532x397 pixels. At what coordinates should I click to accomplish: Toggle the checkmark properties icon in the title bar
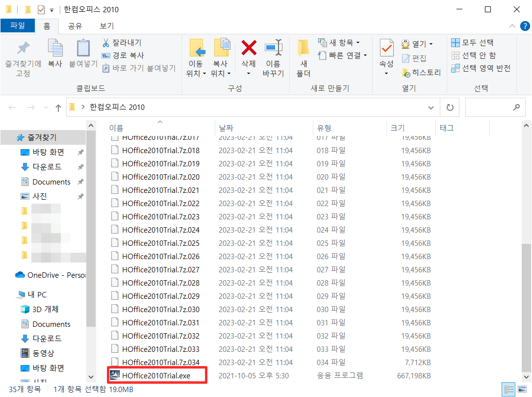[x=41, y=9]
